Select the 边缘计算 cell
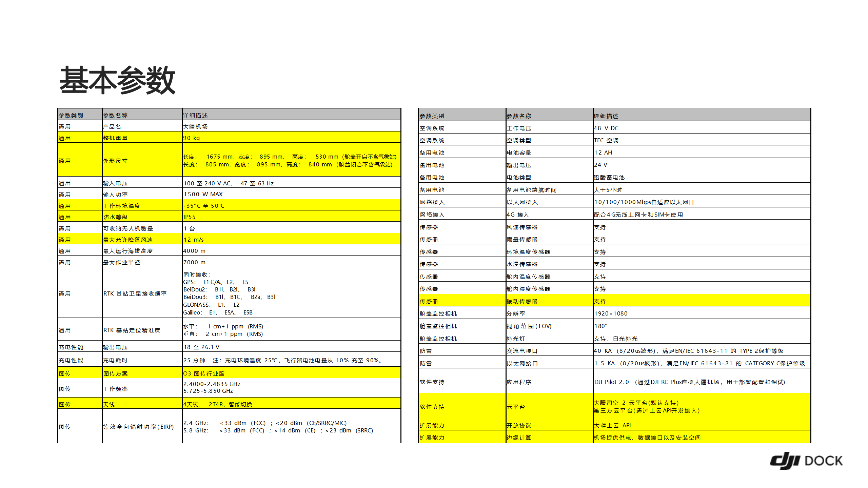The image size is (868, 488). 549,437
